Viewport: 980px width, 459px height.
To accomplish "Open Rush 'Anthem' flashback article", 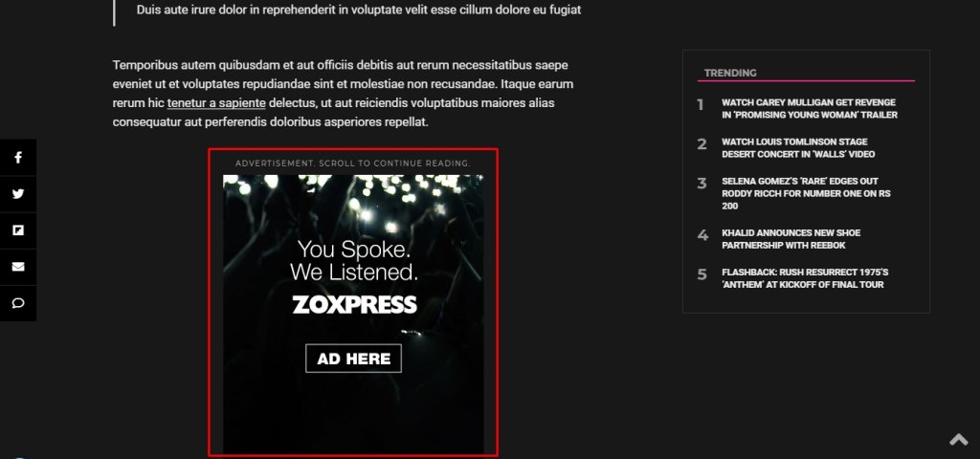I will [805, 278].
